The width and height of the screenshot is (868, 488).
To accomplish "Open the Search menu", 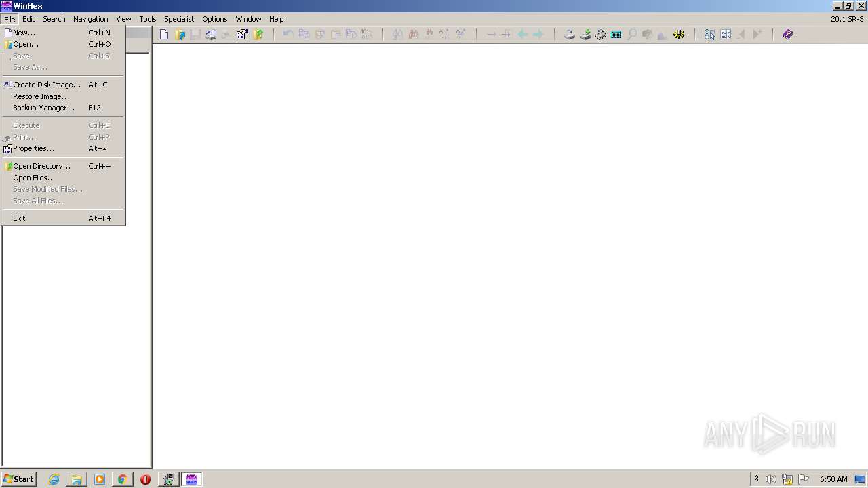I will click(x=54, y=19).
